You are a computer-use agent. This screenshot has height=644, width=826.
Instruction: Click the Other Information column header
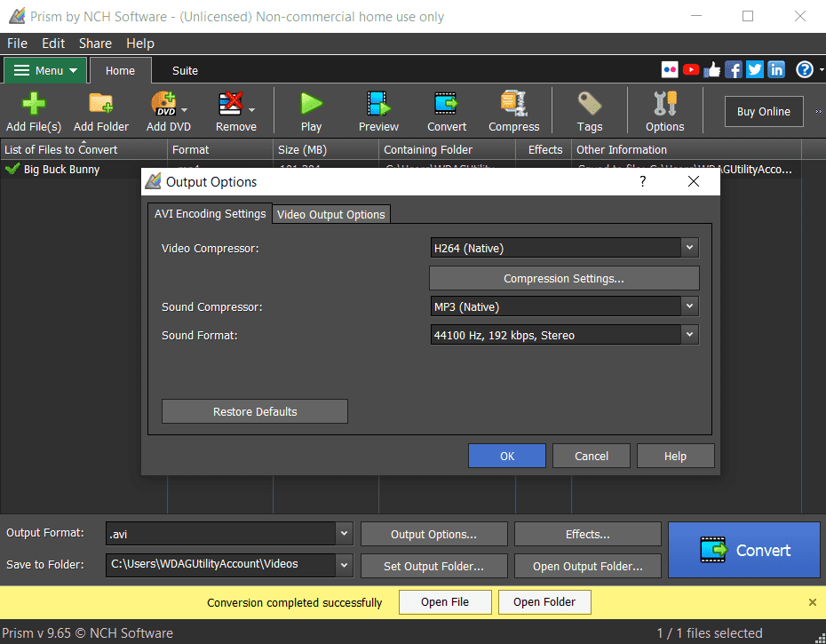pos(687,149)
